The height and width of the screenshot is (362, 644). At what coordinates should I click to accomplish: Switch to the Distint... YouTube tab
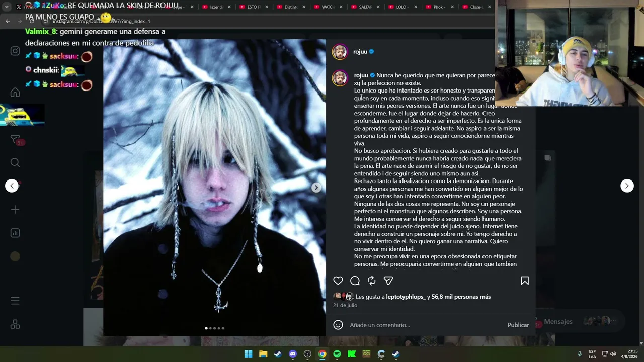tap(291, 7)
